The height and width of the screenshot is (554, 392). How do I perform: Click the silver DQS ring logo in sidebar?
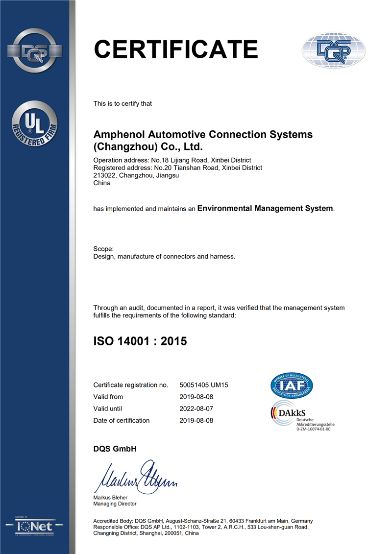[35, 50]
